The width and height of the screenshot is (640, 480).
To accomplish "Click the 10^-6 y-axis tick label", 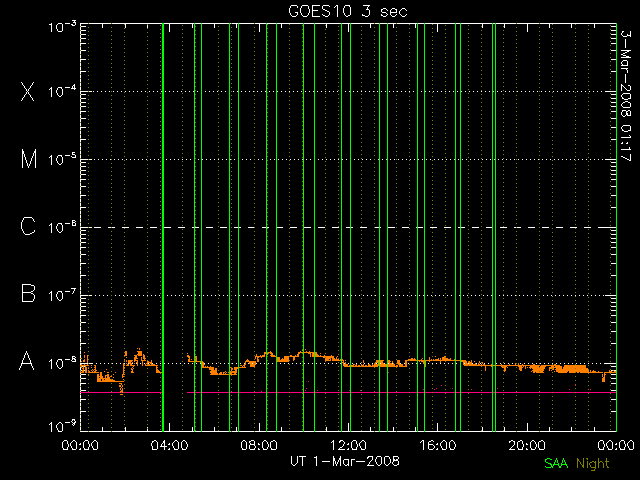I will tap(62, 227).
